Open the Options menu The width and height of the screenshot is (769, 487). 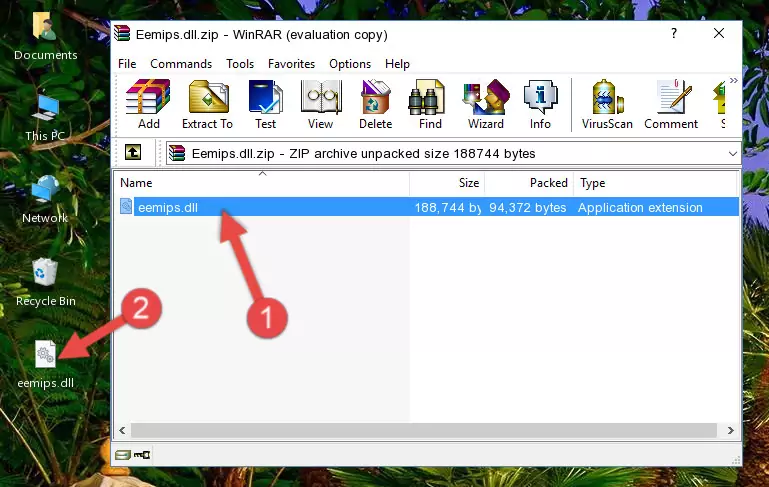(x=350, y=64)
